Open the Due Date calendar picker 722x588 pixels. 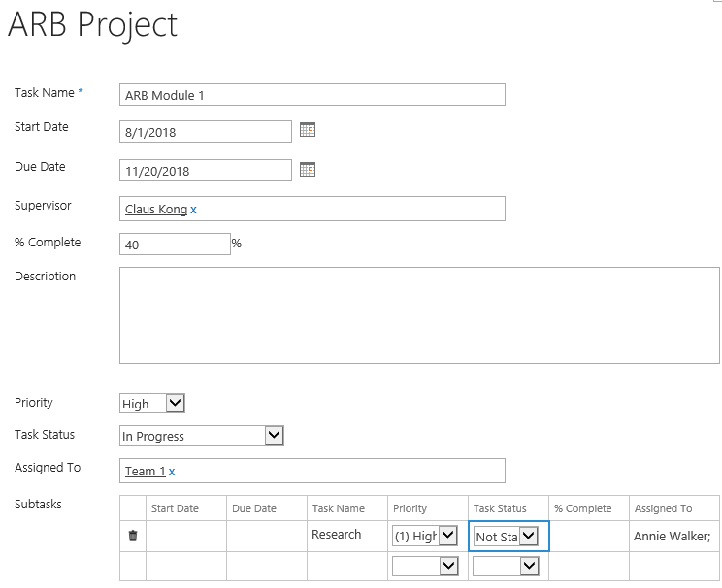pos(308,170)
